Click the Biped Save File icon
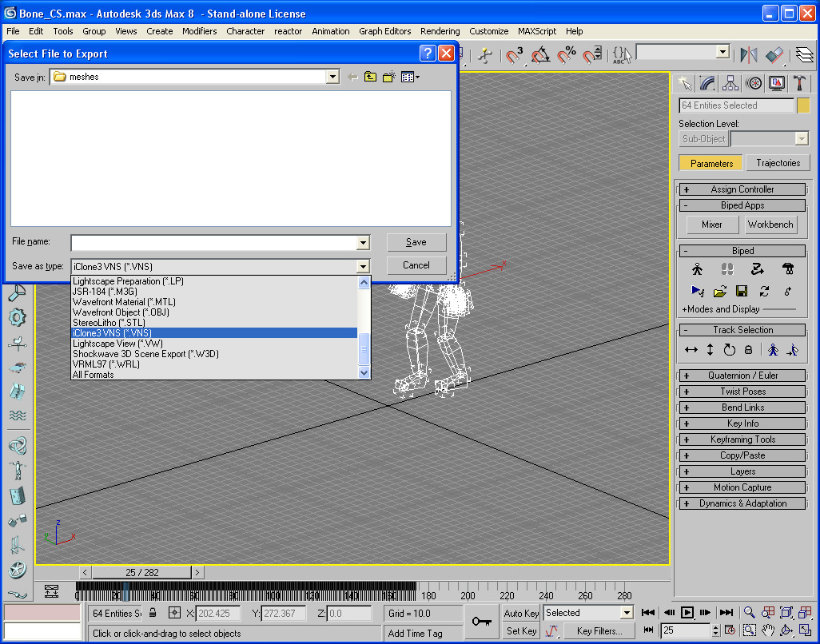The height and width of the screenshot is (644, 820). 742,291
